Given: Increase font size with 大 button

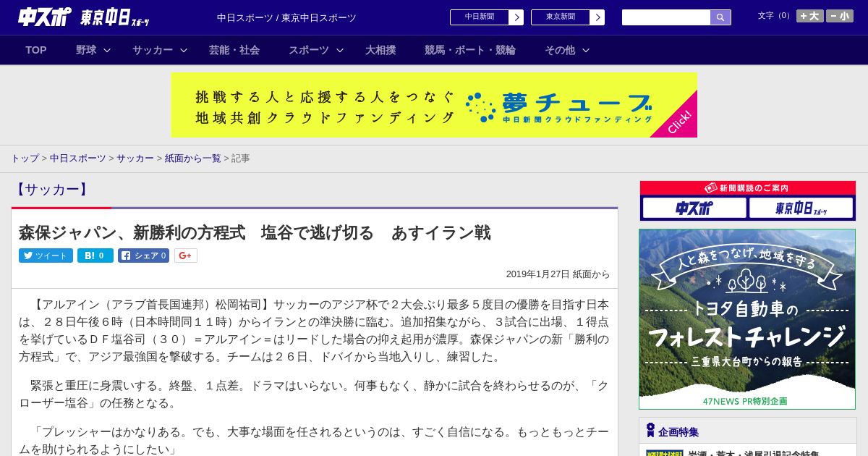Looking at the screenshot, I should 810,16.
